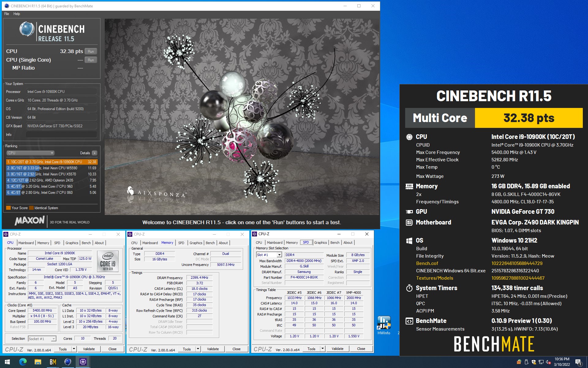Screen dimensions: 588x368
Task: Open Graphics tab in middle CPU-Z window
Action: 196,243
